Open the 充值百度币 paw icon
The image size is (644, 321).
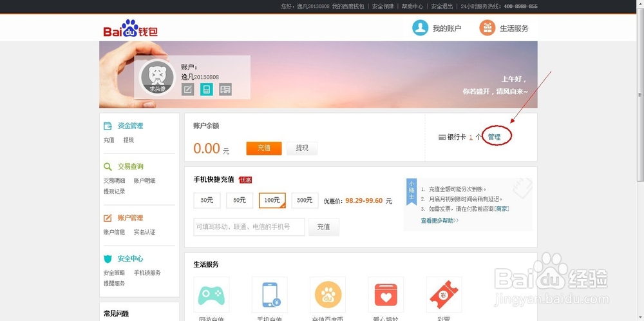328,295
